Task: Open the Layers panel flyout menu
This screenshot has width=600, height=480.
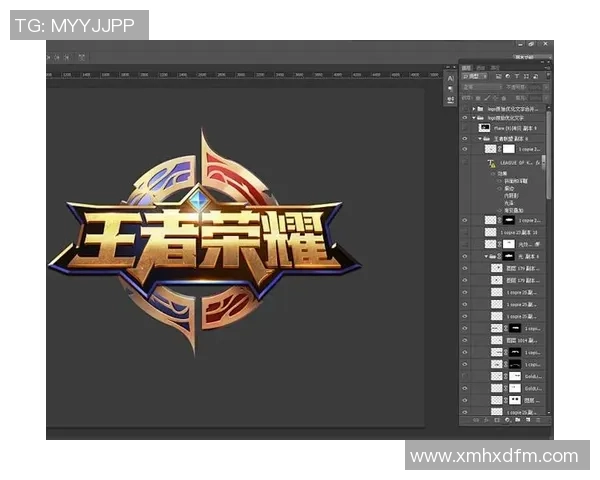Action: point(547,68)
